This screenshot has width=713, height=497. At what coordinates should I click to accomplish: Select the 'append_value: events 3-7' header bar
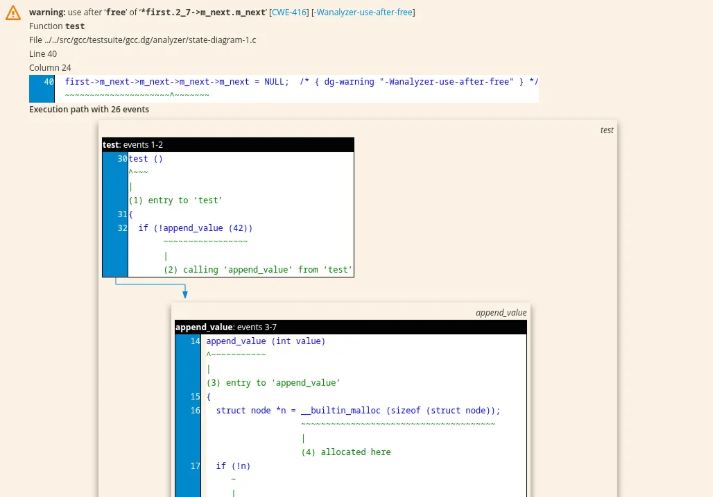click(350, 327)
